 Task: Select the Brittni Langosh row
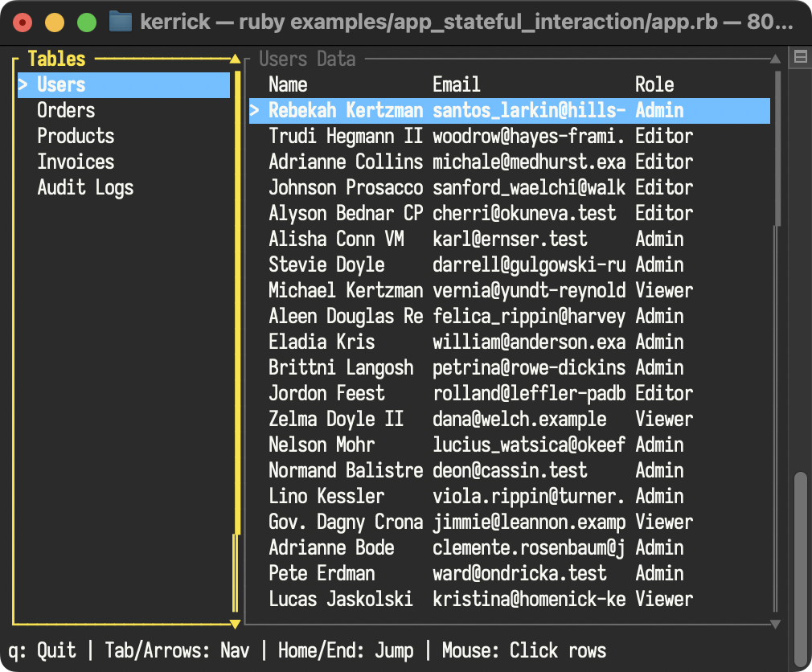click(510, 367)
